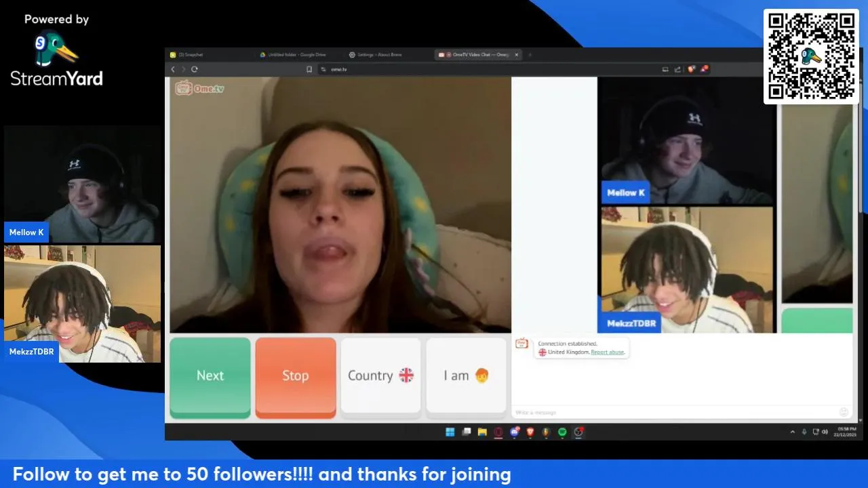Open the Country selector
Screen dimensions: 868x488
(380, 376)
